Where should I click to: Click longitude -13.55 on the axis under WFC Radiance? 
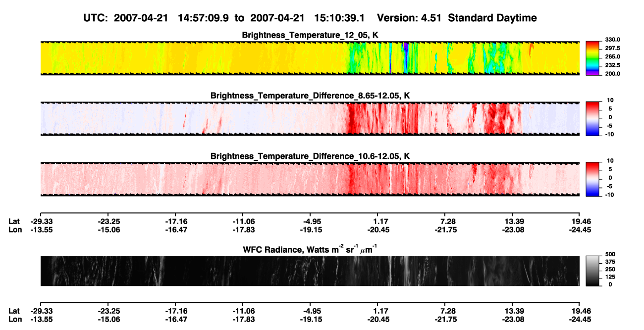click(41, 319)
